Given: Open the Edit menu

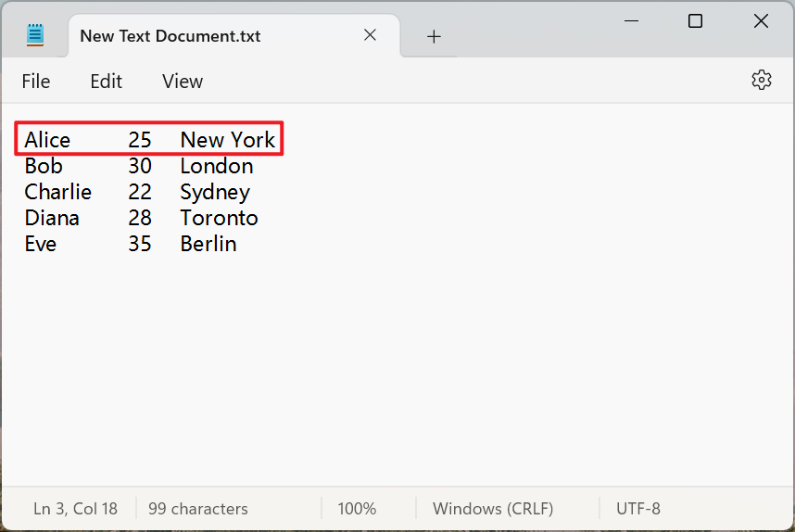Looking at the screenshot, I should (x=106, y=82).
